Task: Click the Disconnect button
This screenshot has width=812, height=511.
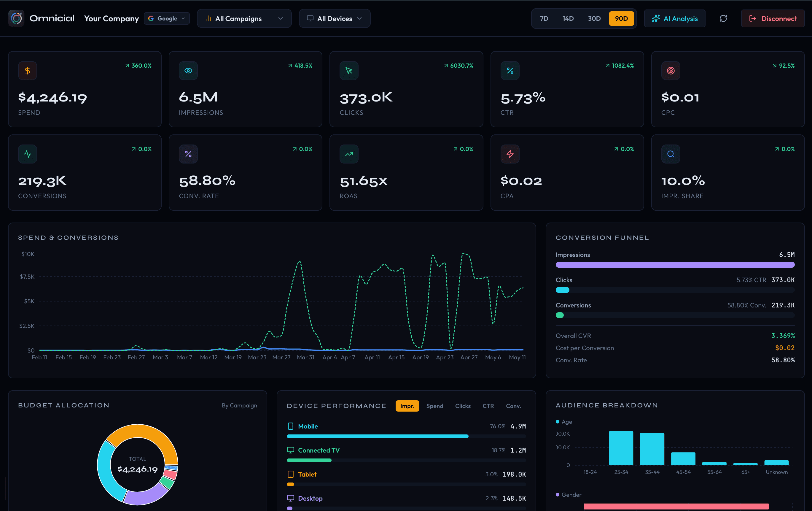Action: coord(773,19)
